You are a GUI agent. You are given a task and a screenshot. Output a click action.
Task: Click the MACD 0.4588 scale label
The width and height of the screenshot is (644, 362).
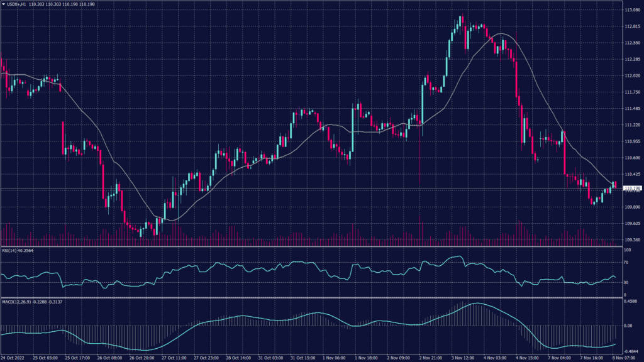coord(631,302)
